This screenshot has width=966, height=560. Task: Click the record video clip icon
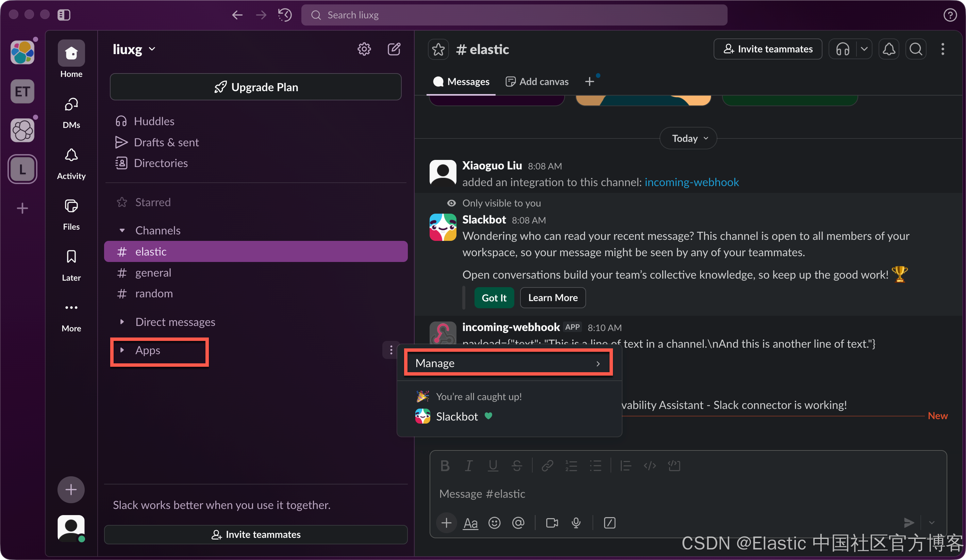click(552, 523)
